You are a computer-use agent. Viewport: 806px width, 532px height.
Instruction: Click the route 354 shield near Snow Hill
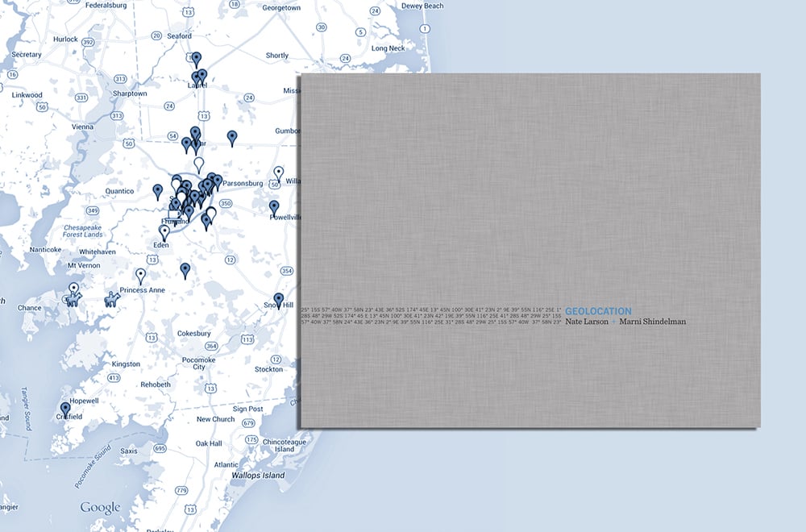[x=287, y=271]
